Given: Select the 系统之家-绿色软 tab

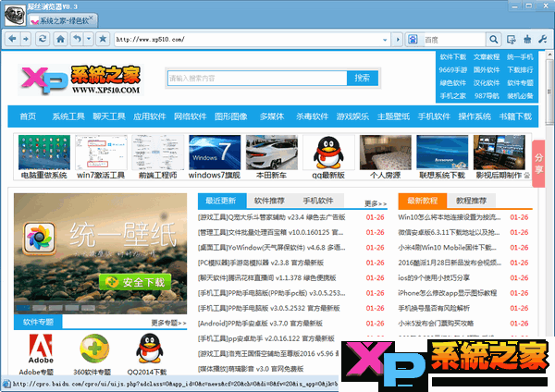Looking at the screenshot, I should tap(62, 21).
